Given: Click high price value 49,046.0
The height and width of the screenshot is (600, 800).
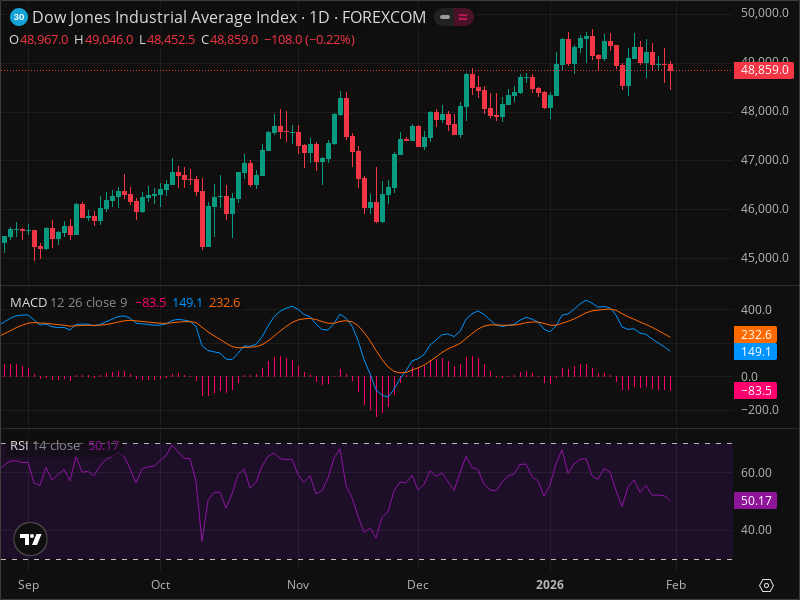Looking at the screenshot, I should tap(109, 40).
